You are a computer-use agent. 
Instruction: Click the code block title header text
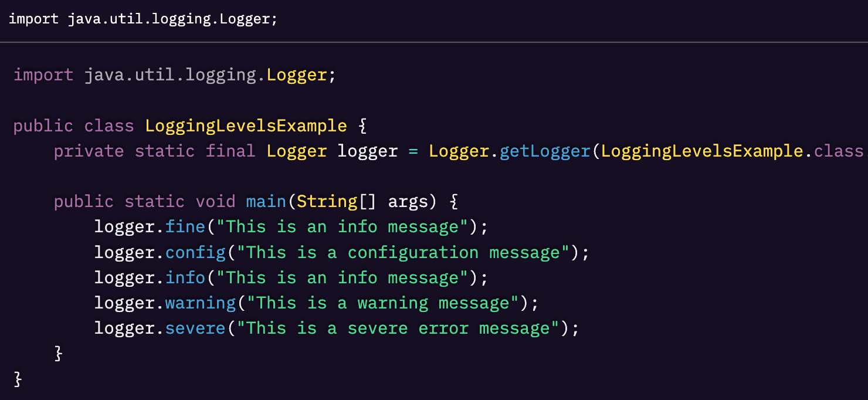(143, 19)
